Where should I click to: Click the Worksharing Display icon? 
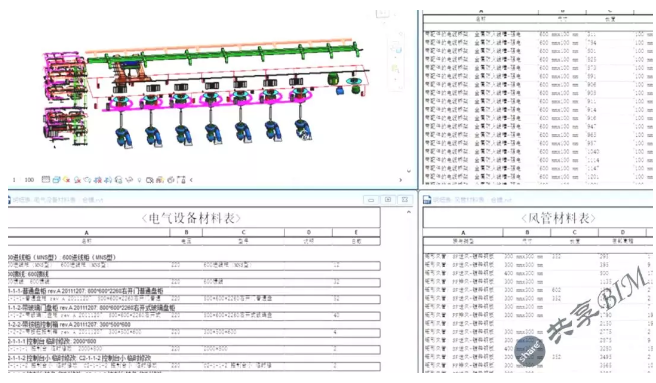(x=150, y=180)
